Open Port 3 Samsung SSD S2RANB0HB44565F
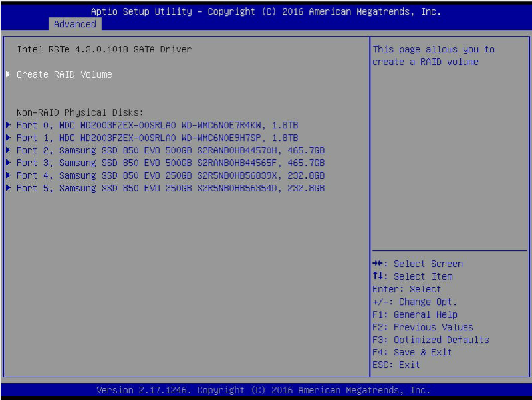 [171, 163]
